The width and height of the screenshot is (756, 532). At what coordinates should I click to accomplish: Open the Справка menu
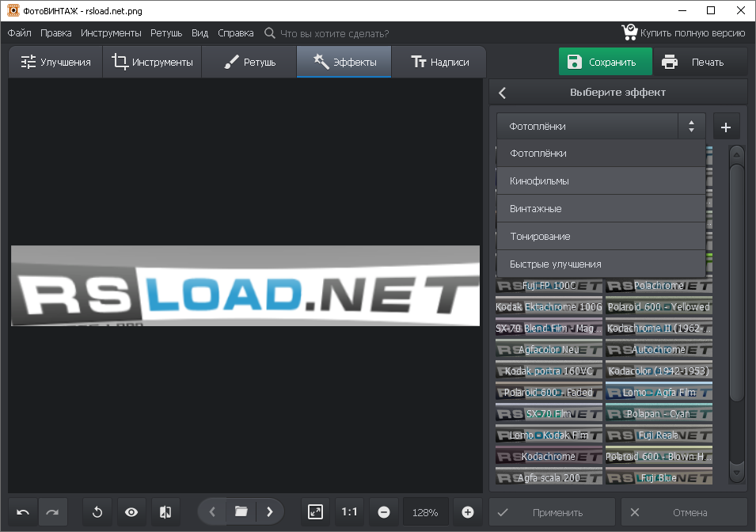pyautogui.click(x=236, y=33)
